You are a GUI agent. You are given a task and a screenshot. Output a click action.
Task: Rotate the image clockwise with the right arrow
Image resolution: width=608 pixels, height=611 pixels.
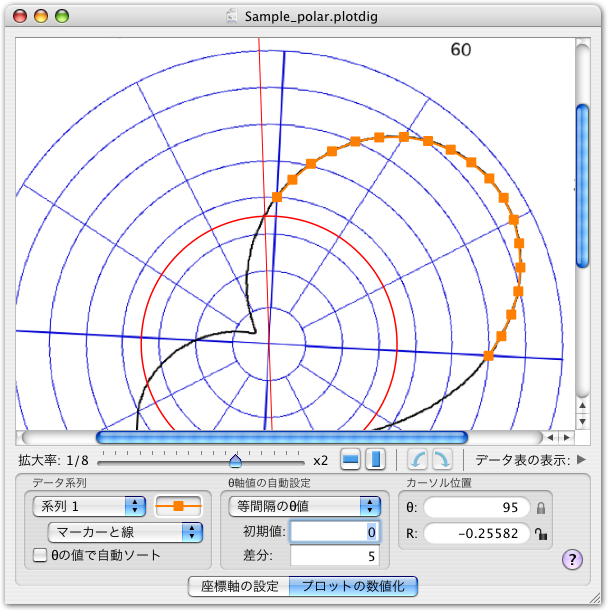(442, 460)
